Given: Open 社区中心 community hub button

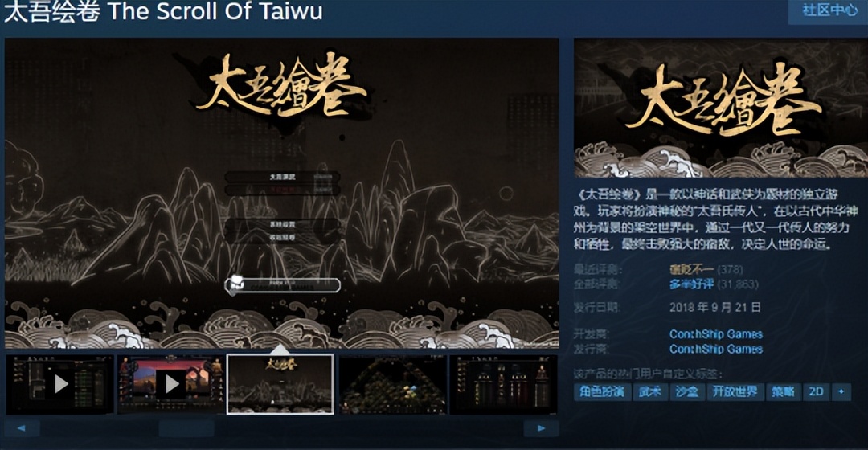Looking at the screenshot, I should click(x=829, y=10).
